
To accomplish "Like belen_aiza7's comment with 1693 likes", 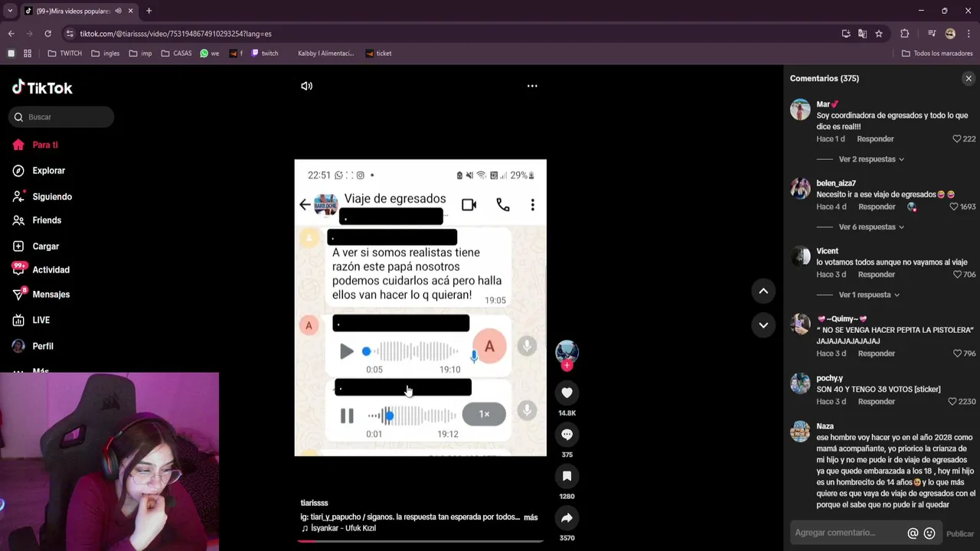I will [954, 207].
